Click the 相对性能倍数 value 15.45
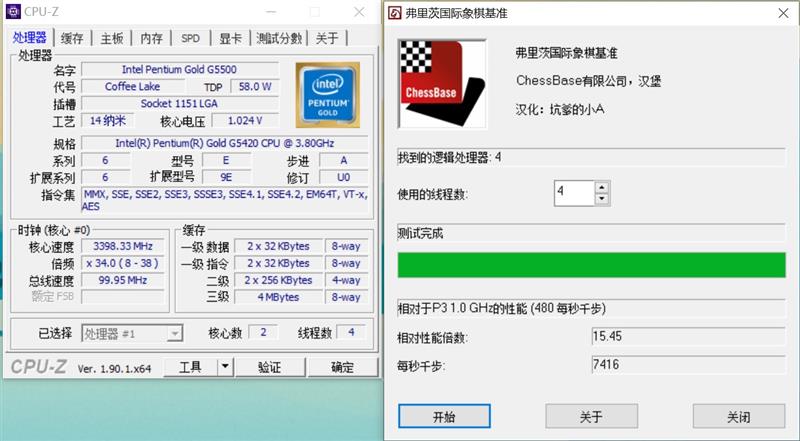The width and height of the screenshot is (800, 441). 688,336
